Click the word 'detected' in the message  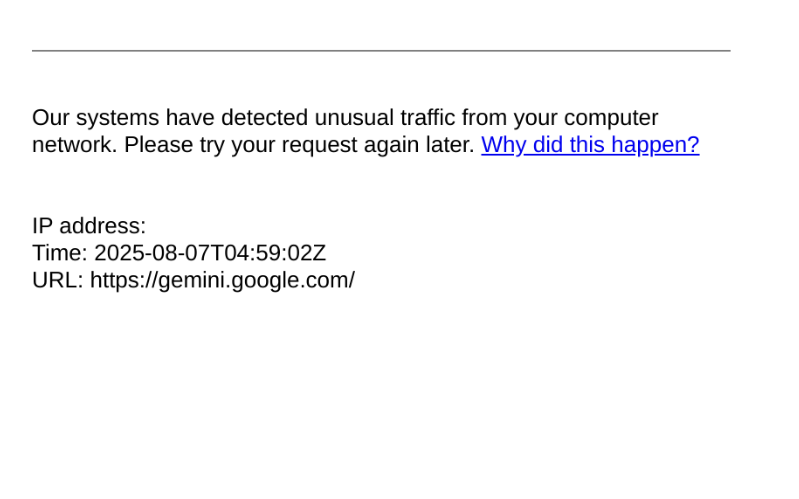[x=264, y=118]
